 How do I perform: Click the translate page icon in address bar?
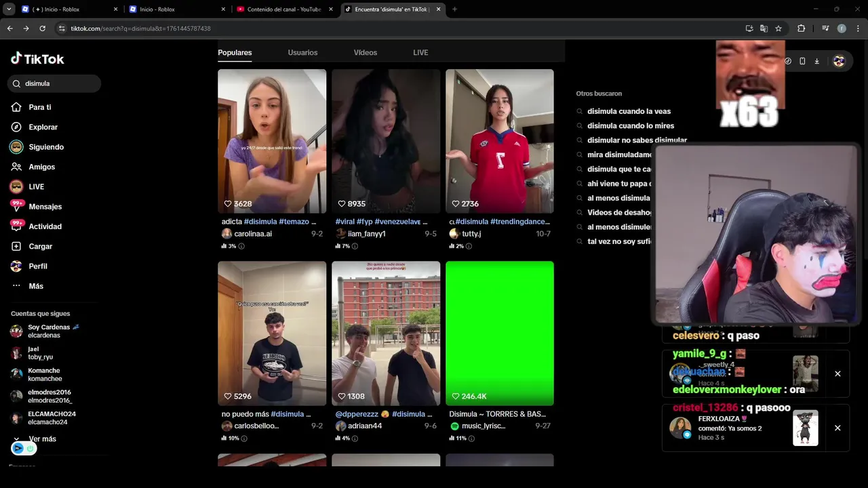coord(764,28)
